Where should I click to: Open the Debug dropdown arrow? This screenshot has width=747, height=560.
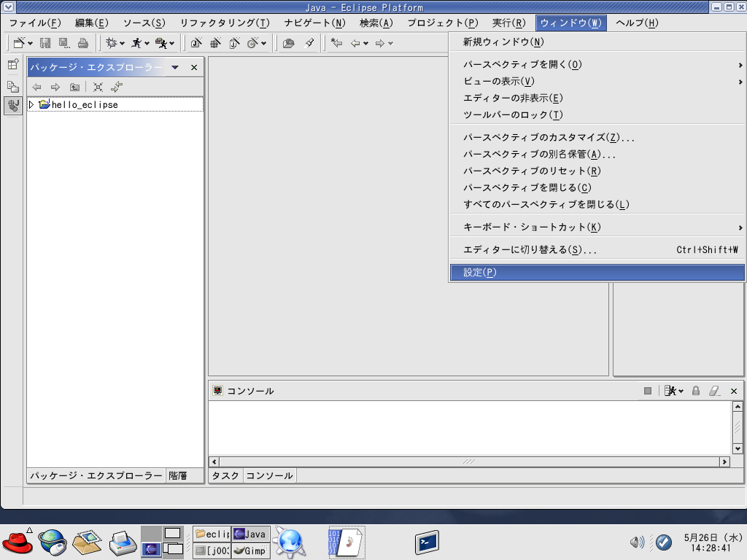pyautogui.click(x=122, y=44)
